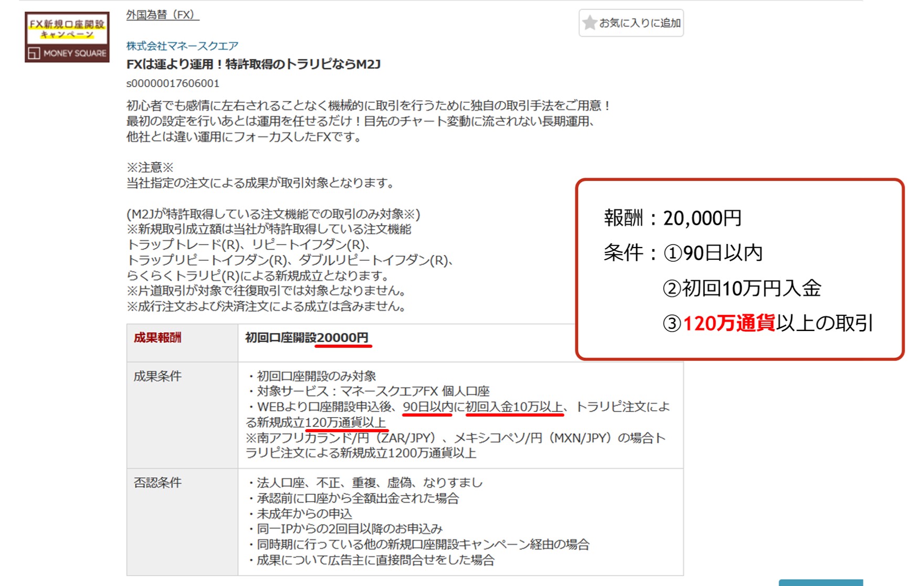Click the underlined text 120万通貨以上
924x586 pixels.
pos(345,422)
